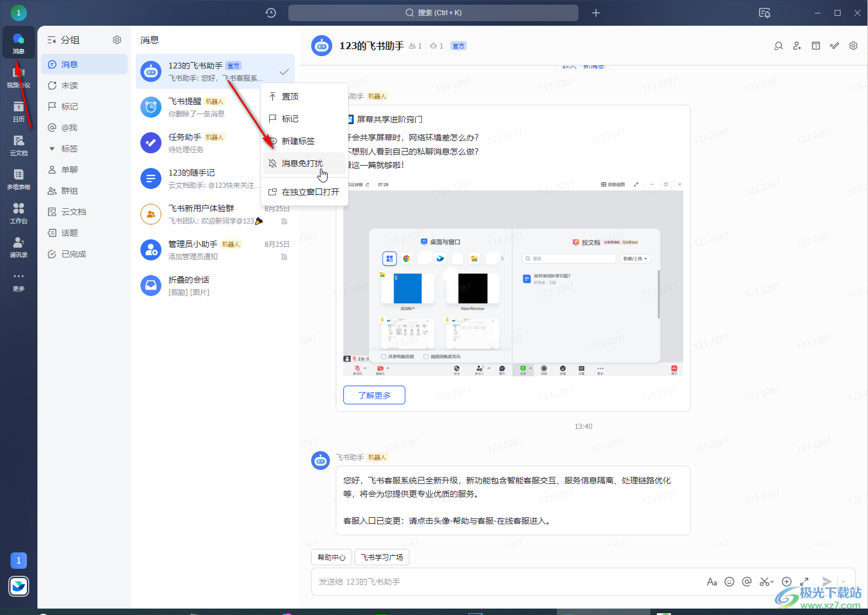The width and height of the screenshot is (868, 615).
Task: Select 群组 filter in group list
Action: pos(84,191)
